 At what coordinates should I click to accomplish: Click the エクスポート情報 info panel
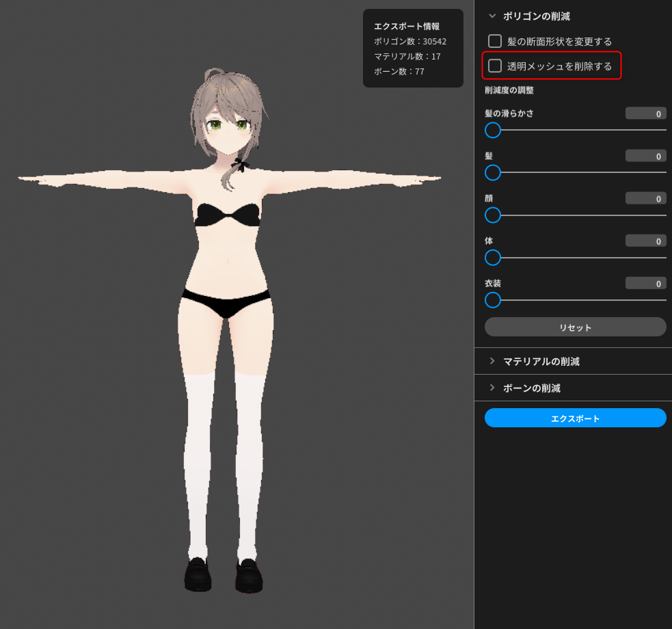click(x=413, y=48)
